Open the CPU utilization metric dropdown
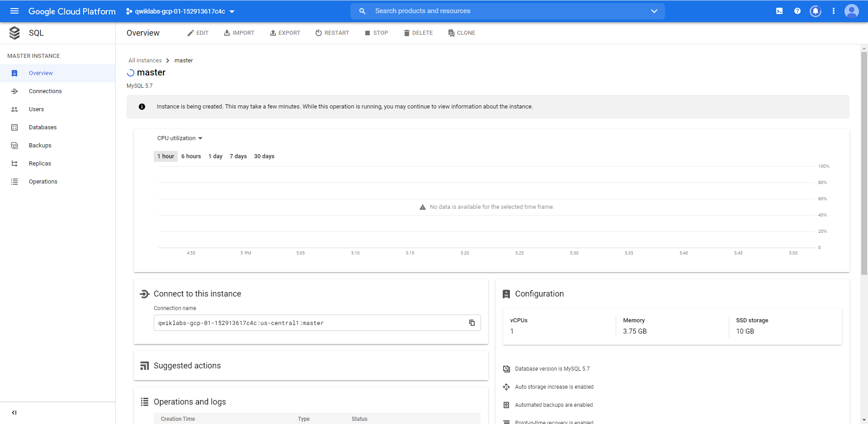Screen dimensions: 868x424 coord(179,138)
